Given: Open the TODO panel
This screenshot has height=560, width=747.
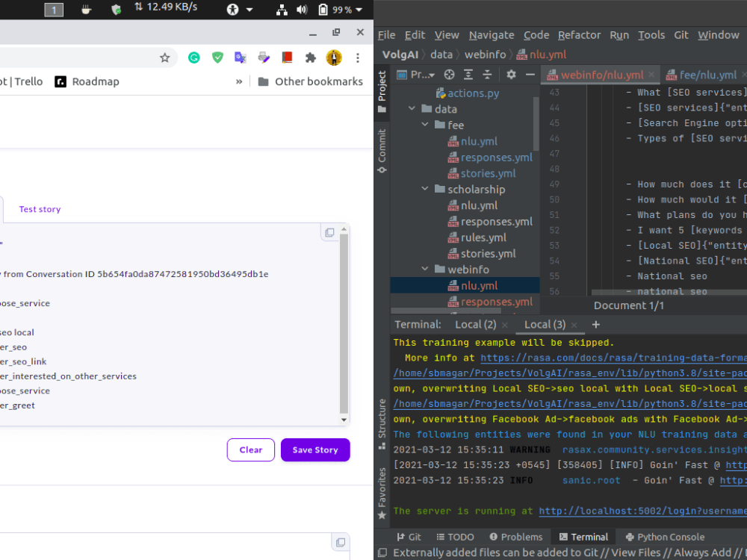Looking at the screenshot, I should coord(455,536).
